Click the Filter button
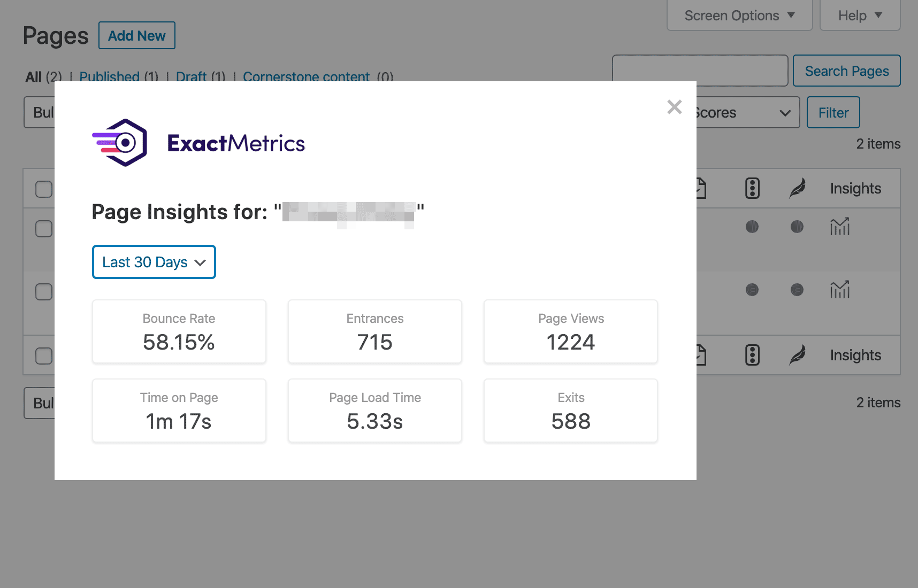The height and width of the screenshot is (588, 918). point(833,112)
